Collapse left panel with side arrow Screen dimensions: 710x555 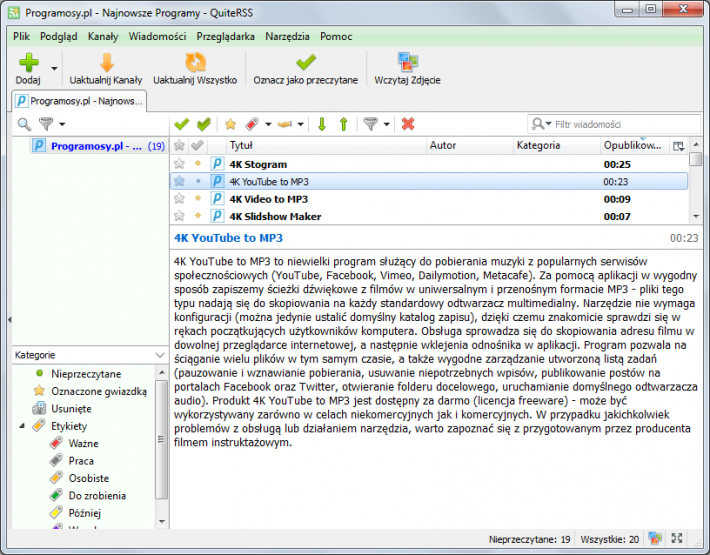[10, 320]
